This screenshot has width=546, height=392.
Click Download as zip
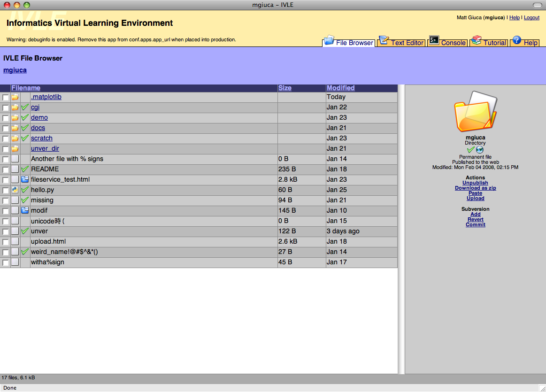pos(475,188)
